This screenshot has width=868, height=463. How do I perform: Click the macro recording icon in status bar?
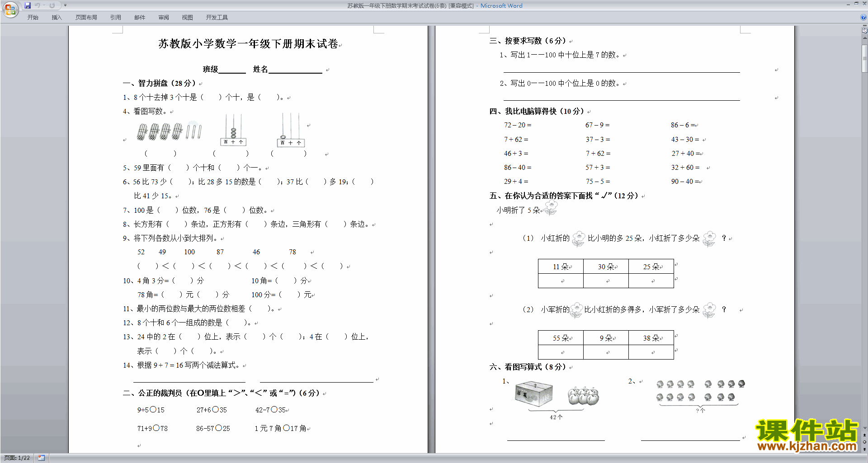42,458
